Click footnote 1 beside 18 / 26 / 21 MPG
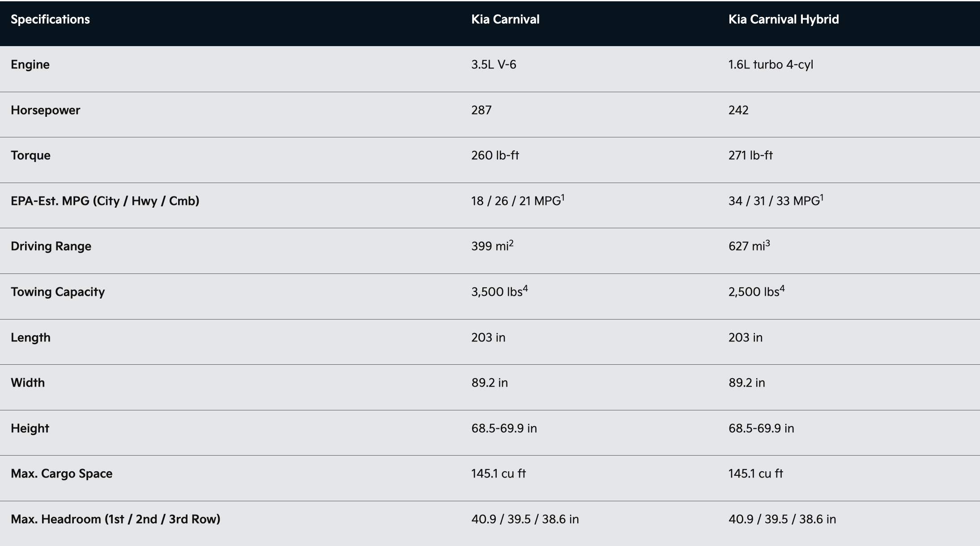The width and height of the screenshot is (980, 546). point(563,197)
